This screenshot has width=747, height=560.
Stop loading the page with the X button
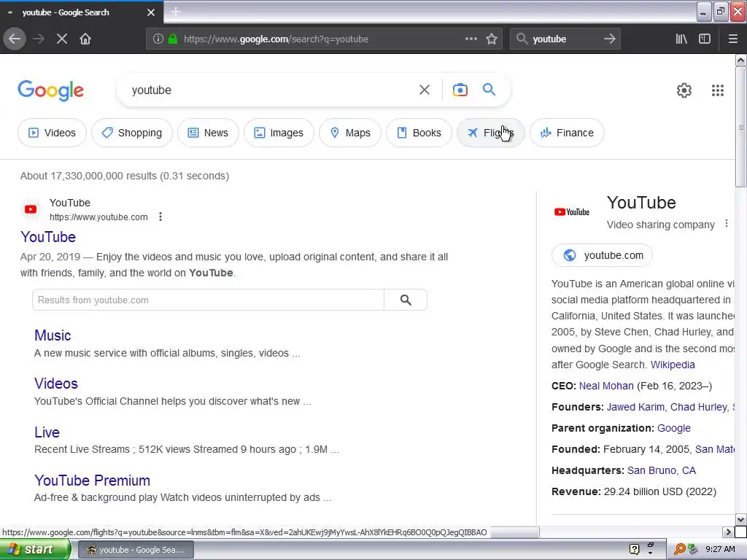tap(62, 39)
